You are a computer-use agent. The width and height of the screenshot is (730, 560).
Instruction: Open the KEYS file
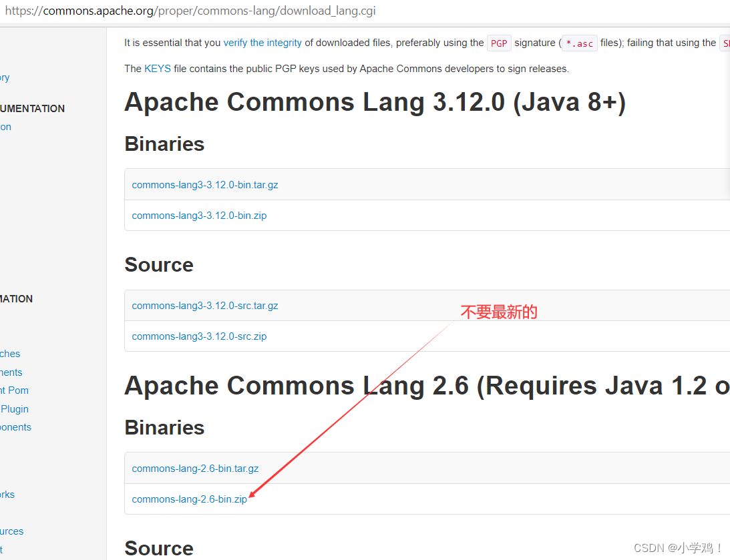tap(157, 68)
